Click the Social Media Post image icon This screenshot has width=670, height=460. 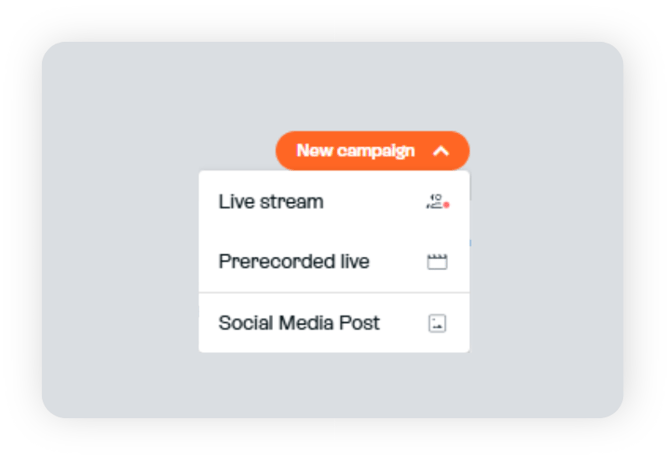(x=437, y=323)
